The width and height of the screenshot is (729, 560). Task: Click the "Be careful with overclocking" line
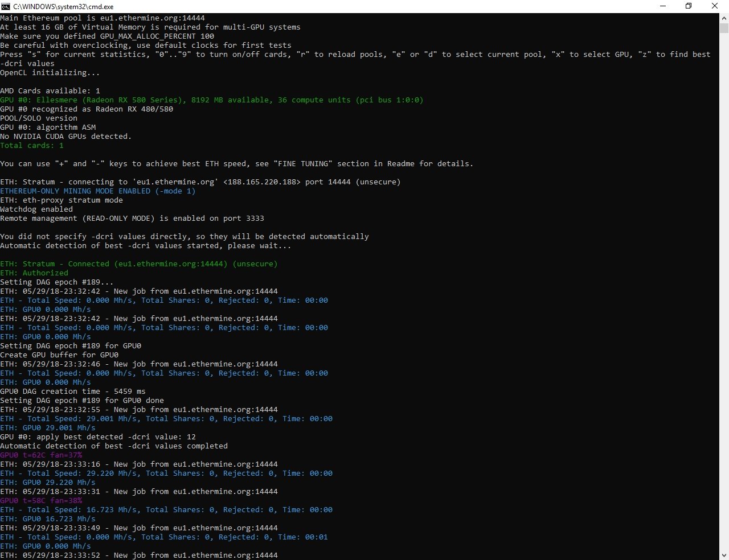click(146, 46)
